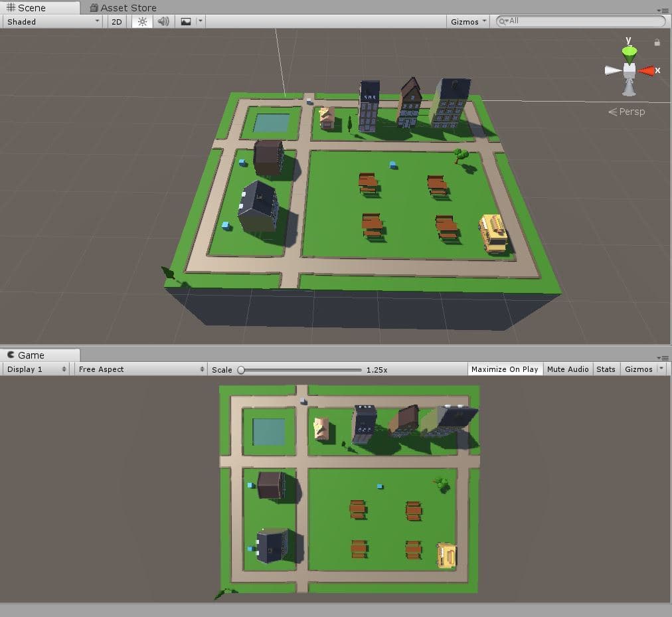Toggle the scene view rotation lock icon
The image size is (672, 617).
[x=657, y=42]
